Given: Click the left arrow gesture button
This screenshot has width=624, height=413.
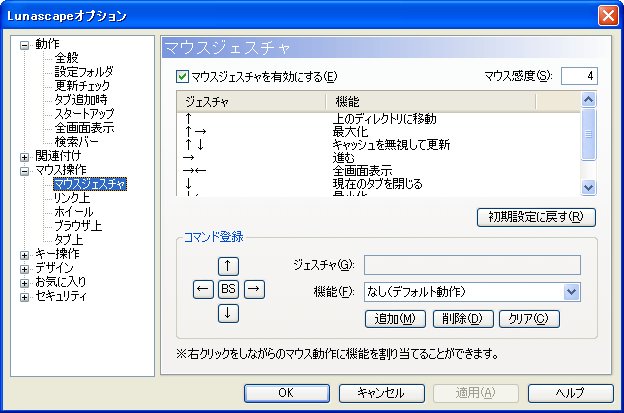Looking at the screenshot, I should pos(203,289).
